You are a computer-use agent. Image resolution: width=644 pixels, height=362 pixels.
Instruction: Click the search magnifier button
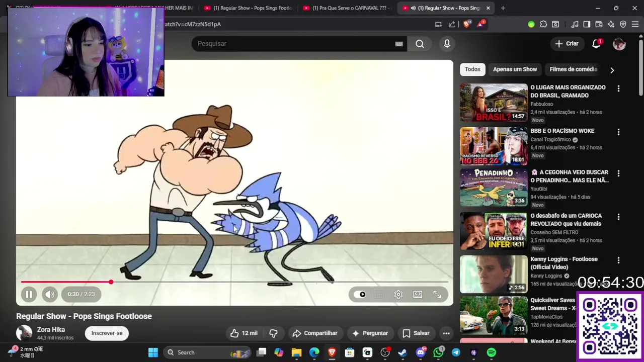pos(420,44)
